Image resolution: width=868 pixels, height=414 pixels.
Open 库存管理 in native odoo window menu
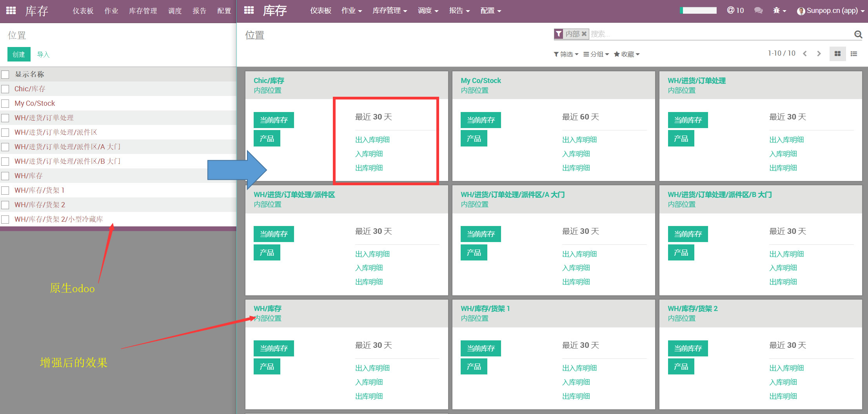pos(143,11)
